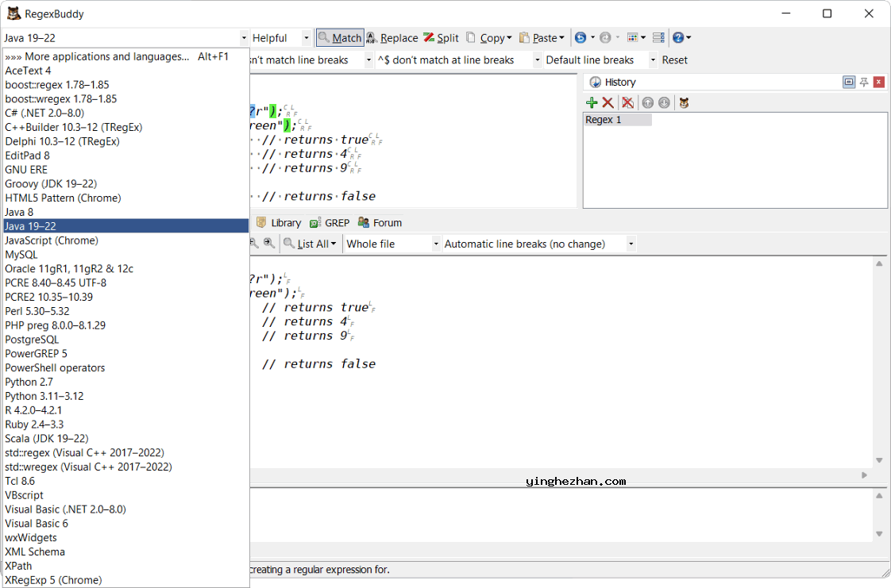Select 'Java 8' in the application list

tap(126, 213)
